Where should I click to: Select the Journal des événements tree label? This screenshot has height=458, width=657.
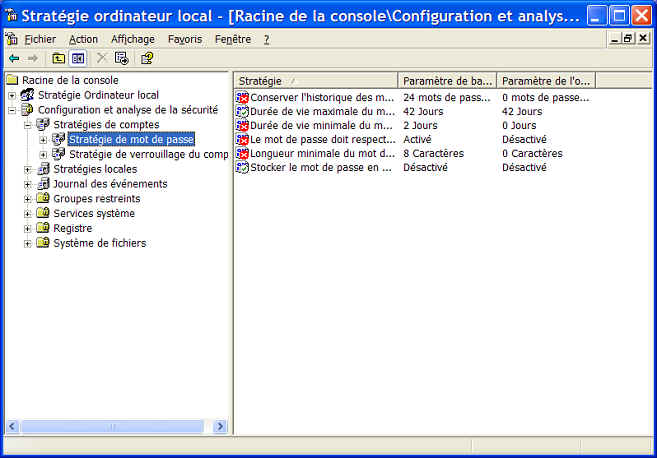point(110,184)
